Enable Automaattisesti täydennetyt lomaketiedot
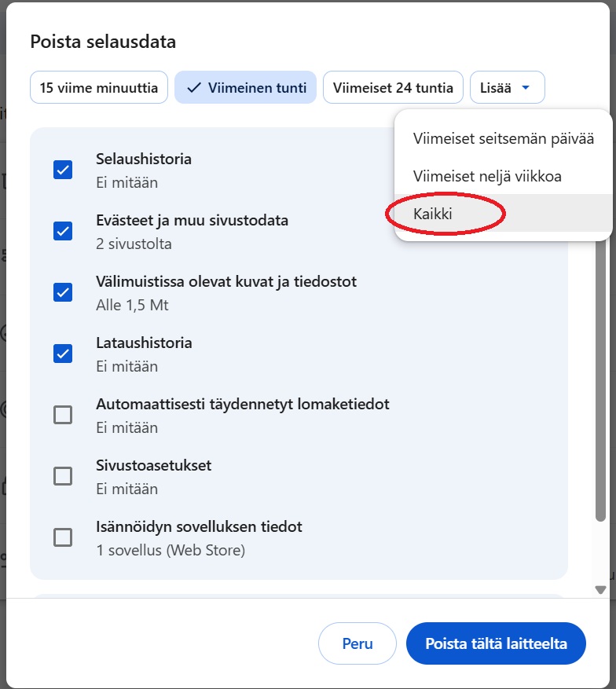616x689 pixels. 63,414
